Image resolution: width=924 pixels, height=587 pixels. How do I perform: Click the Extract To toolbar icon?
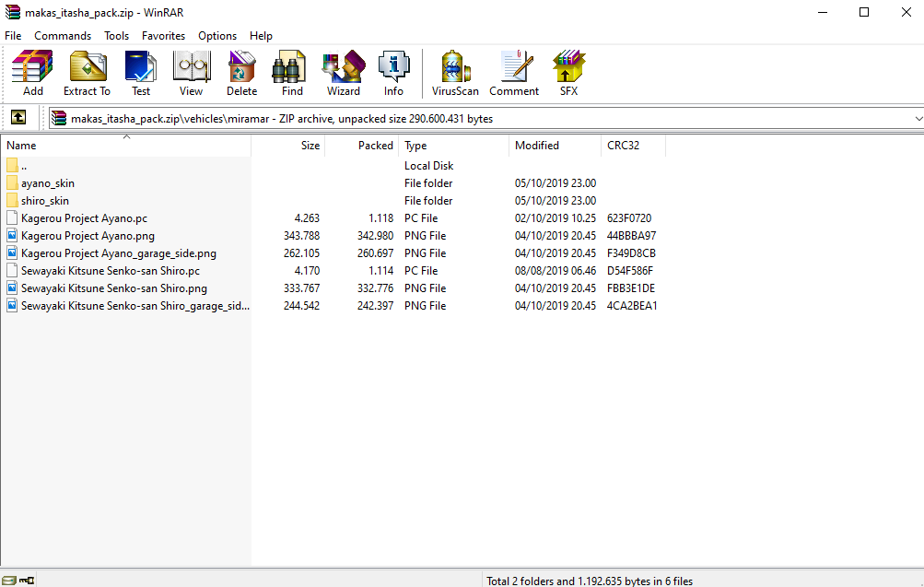(x=88, y=66)
